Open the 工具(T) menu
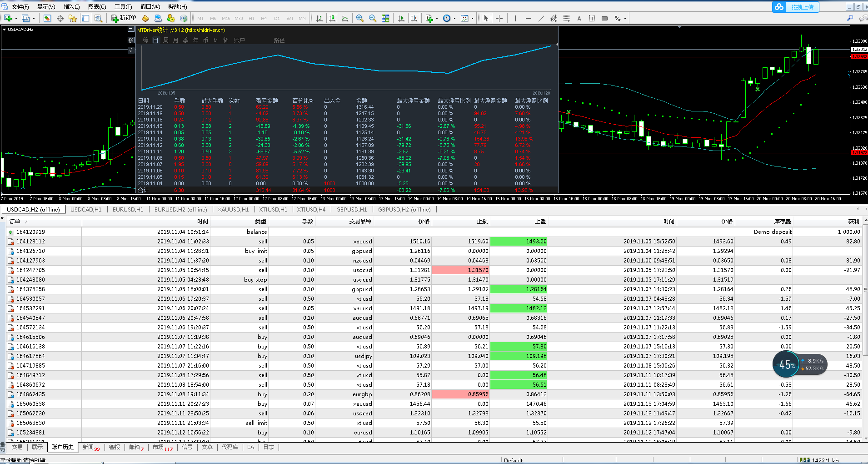868x464 pixels. 123,6
